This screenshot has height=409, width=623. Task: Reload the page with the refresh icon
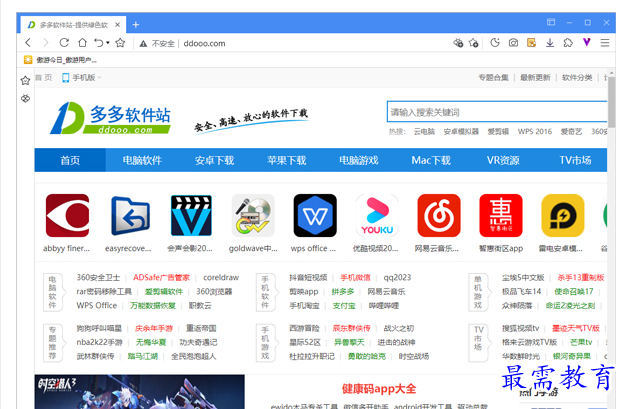pos(64,43)
